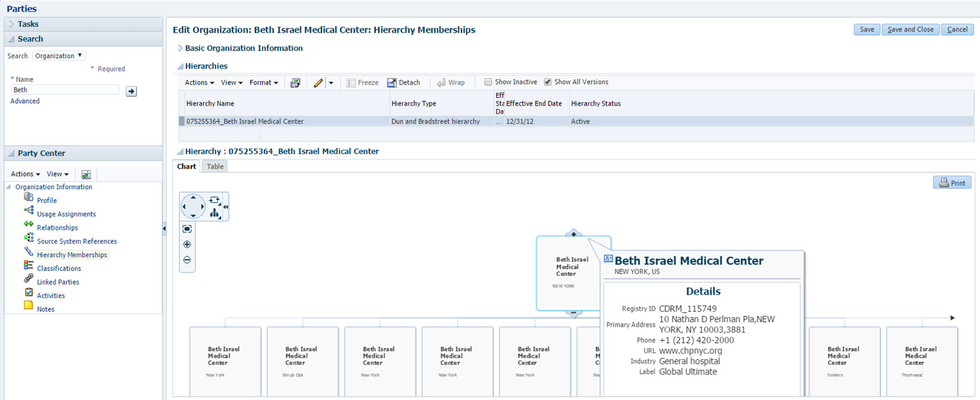Image resolution: width=980 pixels, height=400 pixels.
Task: Collapse the Party Center panel
Action: click(12, 154)
